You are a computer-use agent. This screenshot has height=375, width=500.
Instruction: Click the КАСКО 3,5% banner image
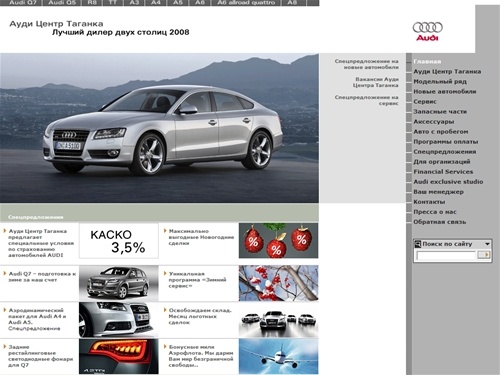119,241
